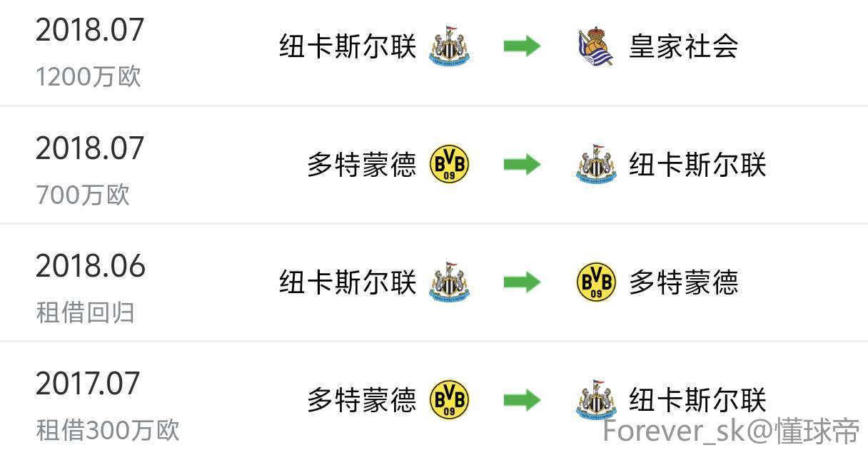
Task: Click the Real Sociedad crest icon
Action: (x=596, y=47)
